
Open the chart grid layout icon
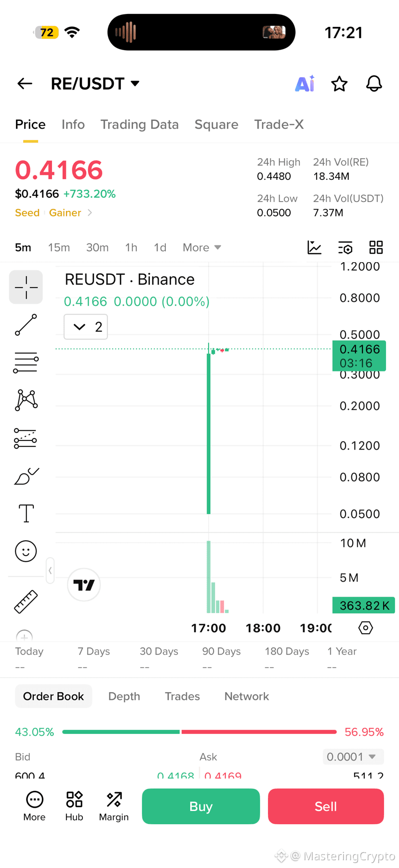coord(376,248)
